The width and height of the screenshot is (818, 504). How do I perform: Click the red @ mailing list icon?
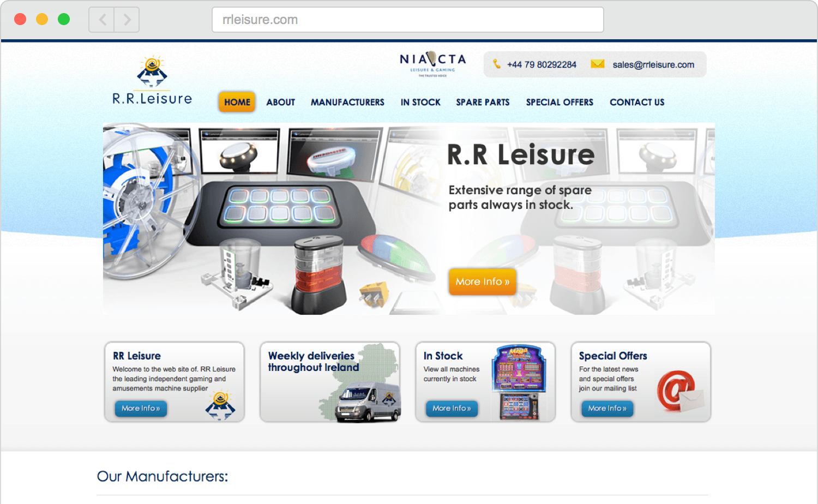coord(680,392)
